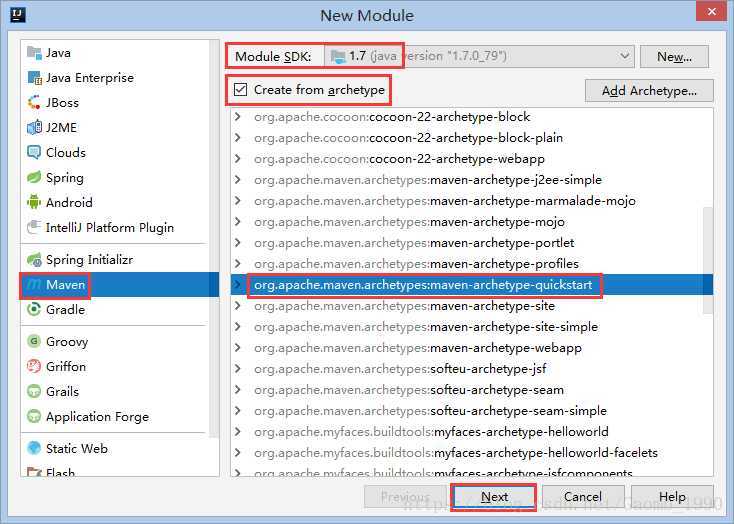The width and height of the screenshot is (734, 524).
Task: Click the Android robot icon
Action: coord(34,202)
